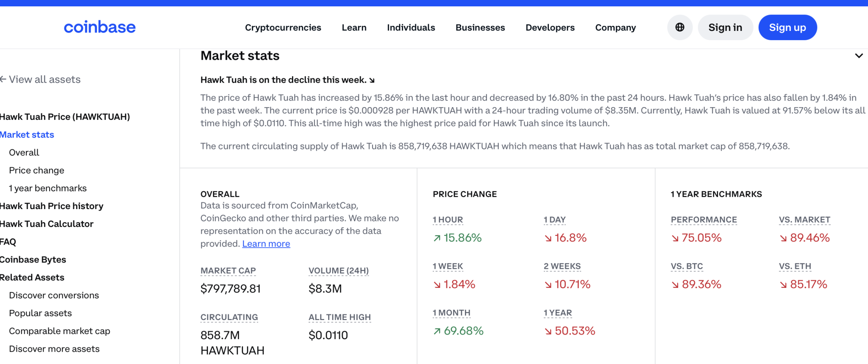This screenshot has height=364, width=868.
Task: Open Related Assets sidebar item
Action: [32, 278]
